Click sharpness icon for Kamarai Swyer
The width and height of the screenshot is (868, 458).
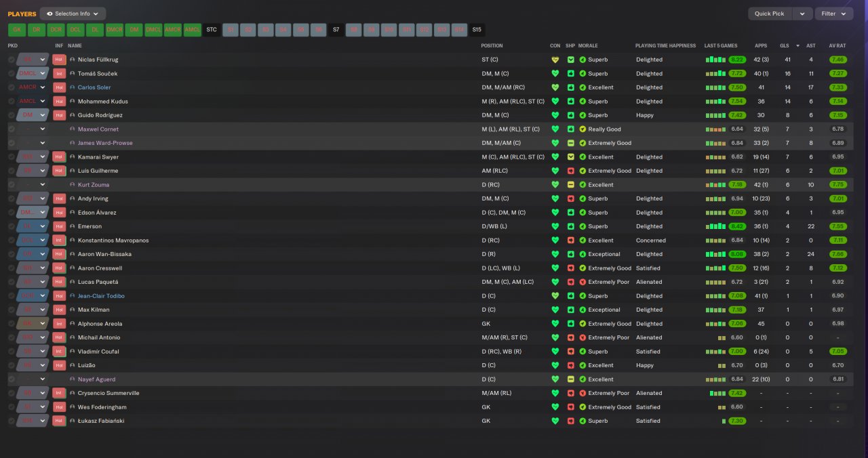point(571,157)
